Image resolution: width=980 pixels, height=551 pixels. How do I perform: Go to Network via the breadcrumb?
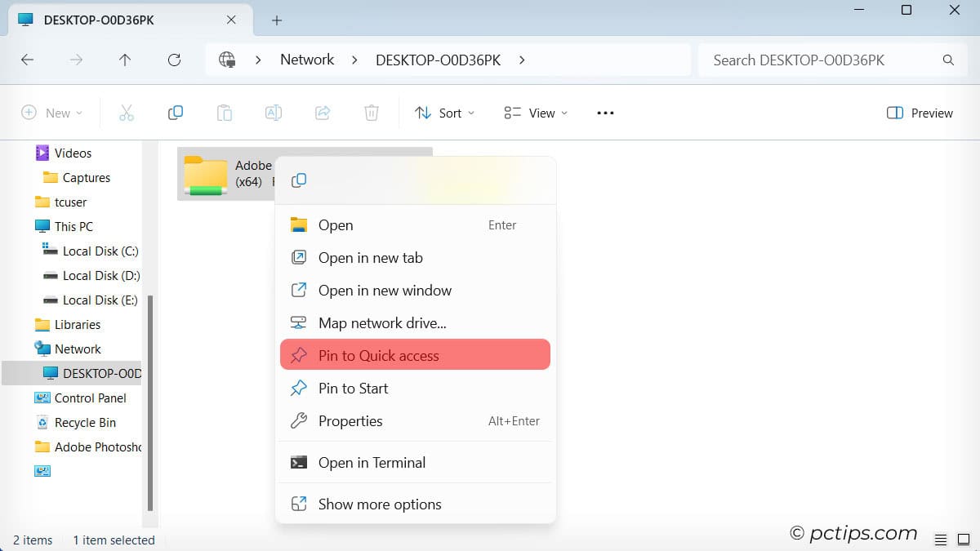[x=307, y=60]
